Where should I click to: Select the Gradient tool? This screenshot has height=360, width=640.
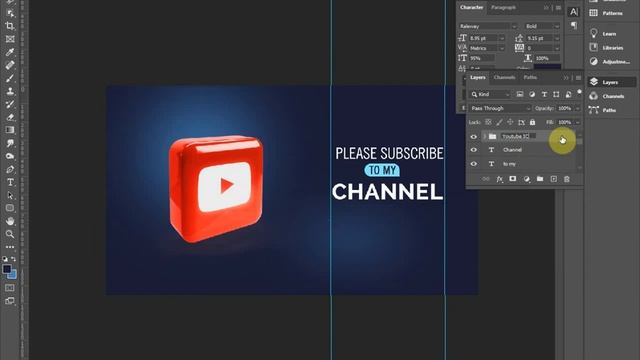click(10, 130)
